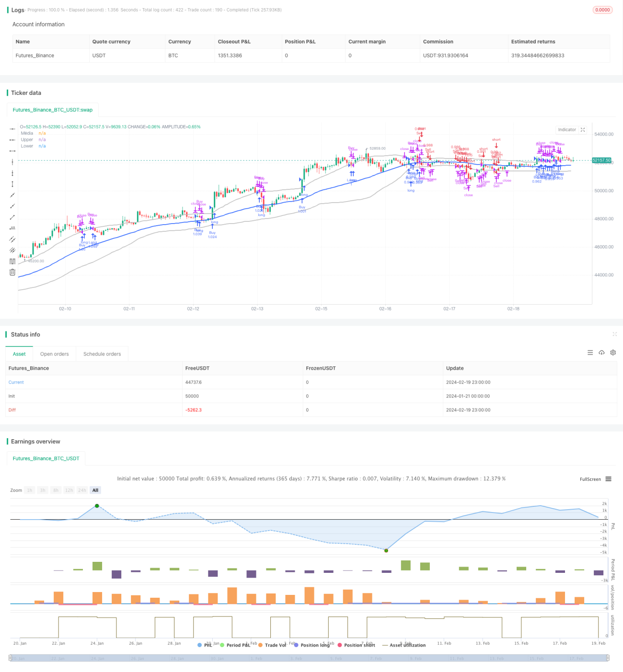Set chart zoom to 24h

coord(82,490)
